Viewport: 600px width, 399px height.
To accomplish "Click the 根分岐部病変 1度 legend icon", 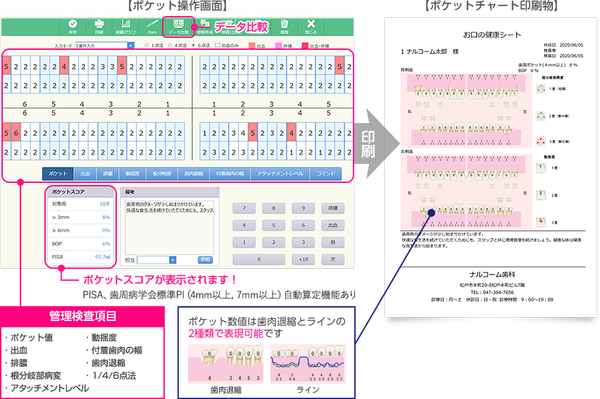I will tap(540, 89).
